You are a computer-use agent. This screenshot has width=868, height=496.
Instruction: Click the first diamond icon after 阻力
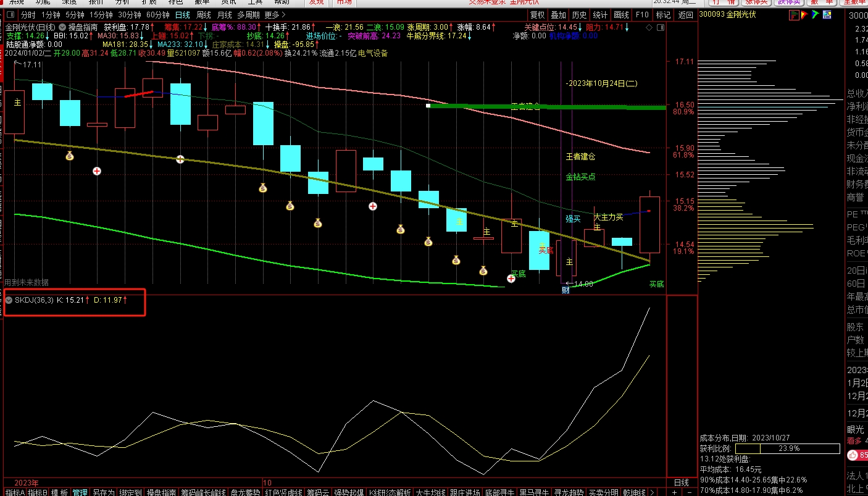pos(648,27)
